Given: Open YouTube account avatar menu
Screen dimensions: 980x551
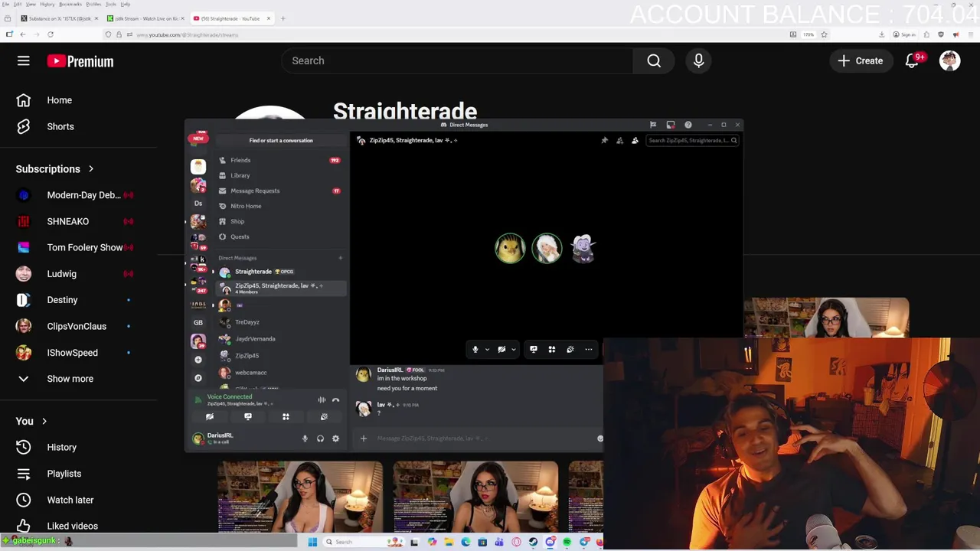Looking at the screenshot, I should pyautogui.click(x=949, y=60).
